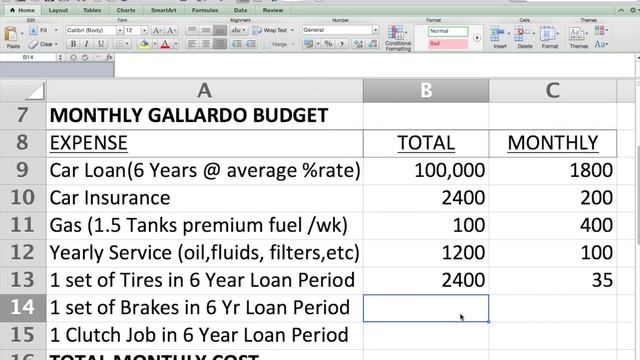Decrease font size with the smaller A icon
Image resolution: width=640 pixels, height=360 pixels.
coord(171,30)
